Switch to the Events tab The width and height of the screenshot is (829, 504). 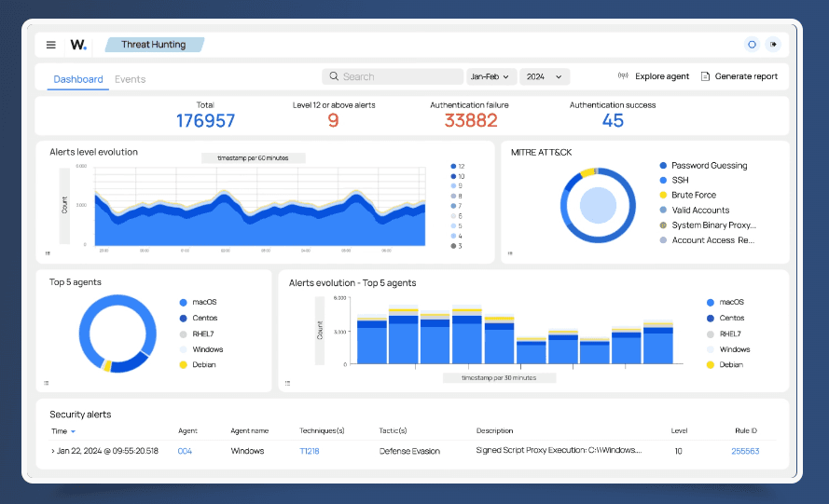[x=130, y=79]
